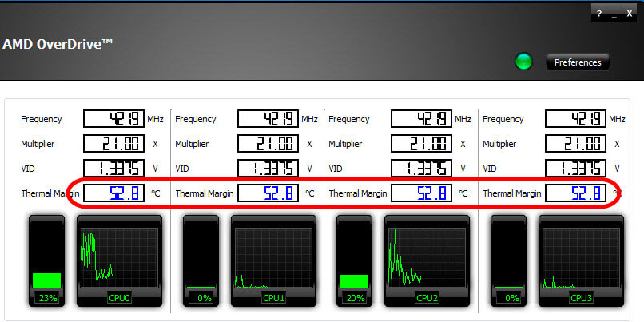Click the CPU1 Thermal Margin 52.8 value
644x322 pixels.
click(268, 193)
